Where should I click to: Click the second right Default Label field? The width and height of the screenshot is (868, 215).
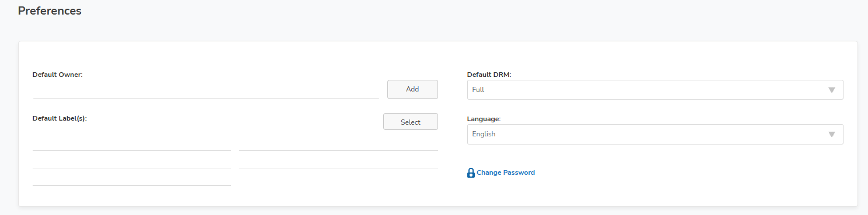338,160
